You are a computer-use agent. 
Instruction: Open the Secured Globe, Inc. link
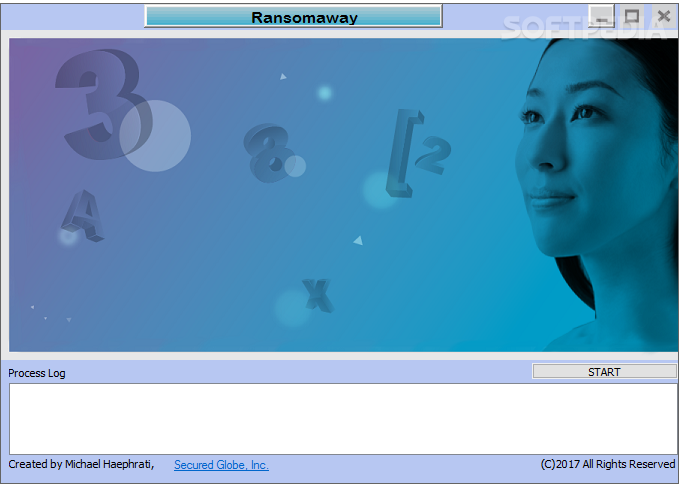point(221,465)
